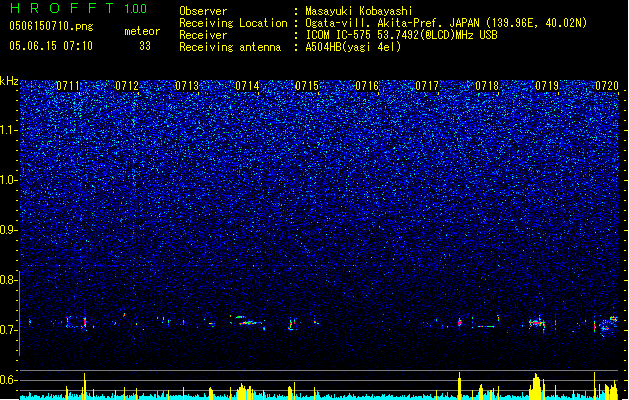This screenshot has height=400, width=629.
Task: Click the 0715 time marker
Action: [307, 86]
